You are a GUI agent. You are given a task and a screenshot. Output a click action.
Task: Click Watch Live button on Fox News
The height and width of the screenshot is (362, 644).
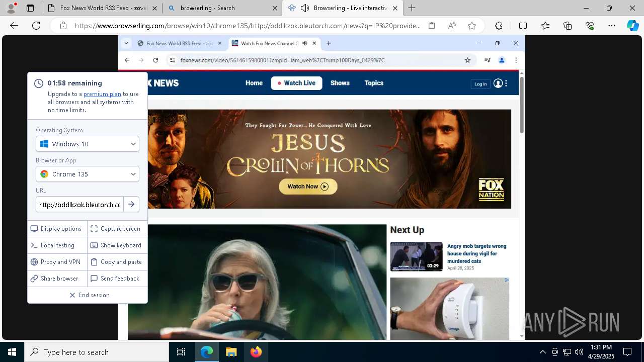tap(296, 83)
